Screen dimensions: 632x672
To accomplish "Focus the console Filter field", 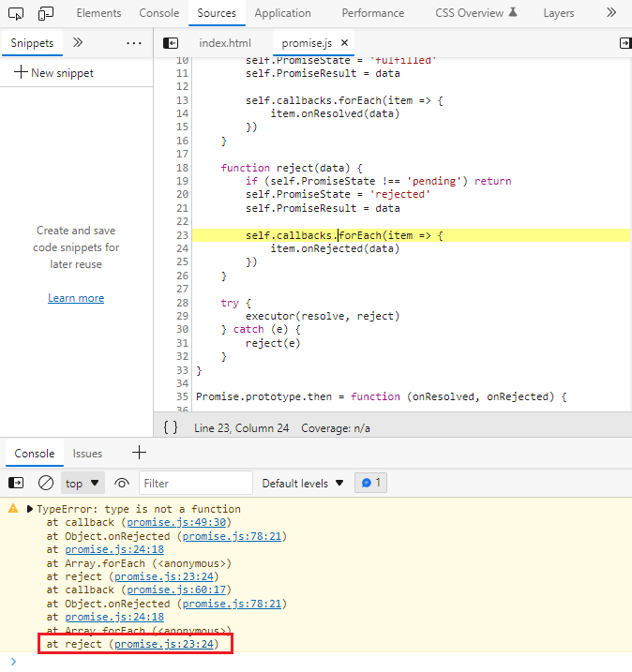I will pyautogui.click(x=196, y=483).
